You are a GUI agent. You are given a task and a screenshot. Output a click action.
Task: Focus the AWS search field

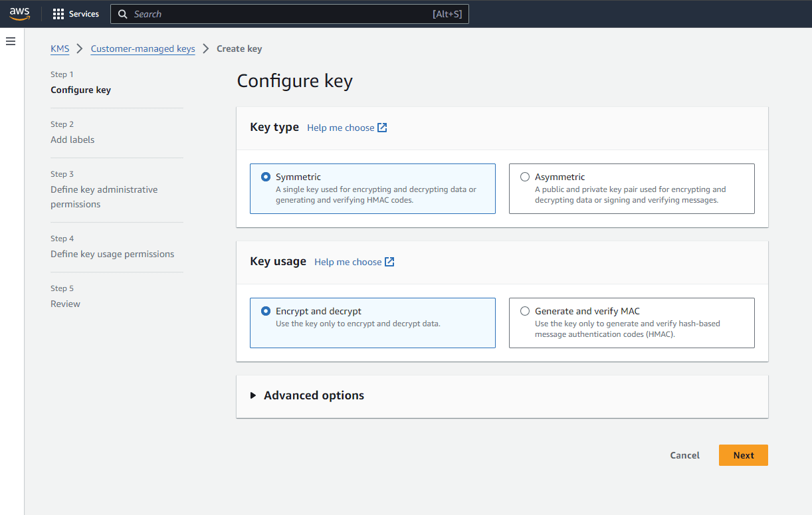pos(279,14)
